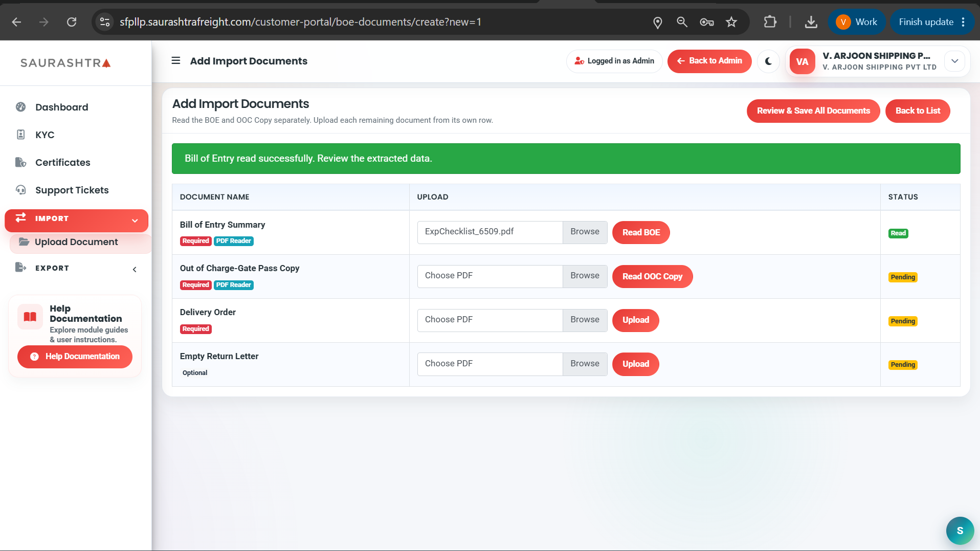The height and width of the screenshot is (551, 980).
Task: Browse file for Empty Return Letter
Action: (585, 364)
